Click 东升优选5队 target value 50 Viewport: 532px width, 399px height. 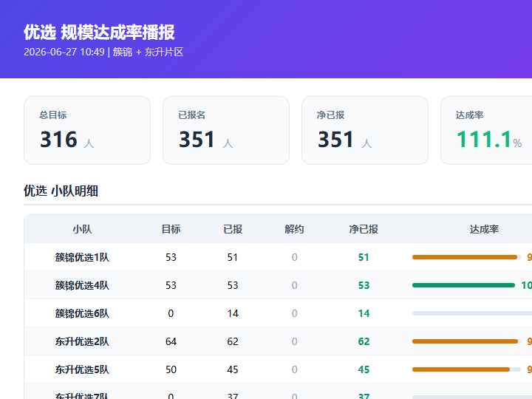(171, 369)
